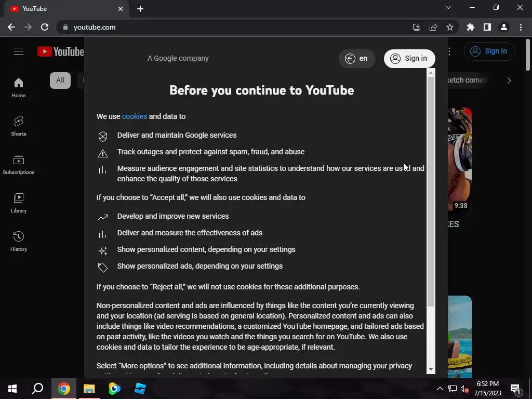Open Chrome three-dot menu
532x399 pixels.
[x=521, y=27]
